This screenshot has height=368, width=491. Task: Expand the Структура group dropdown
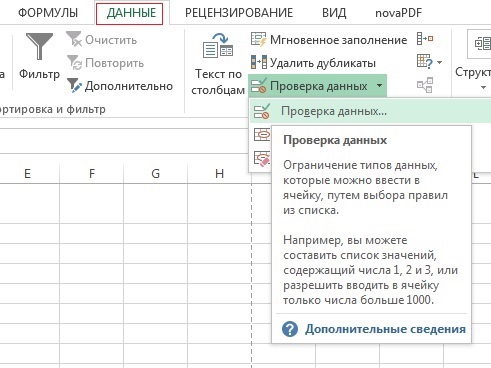(483, 88)
